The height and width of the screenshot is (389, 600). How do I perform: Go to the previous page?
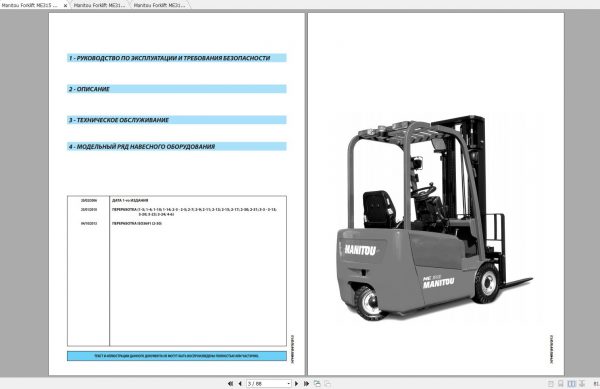pos(240,383)
